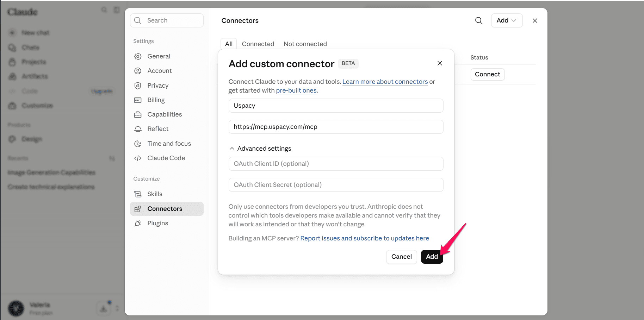This screenshot has height=320, width=644.
Task: Close the Add custom connector dialog
Action: [x=440, y=63]
